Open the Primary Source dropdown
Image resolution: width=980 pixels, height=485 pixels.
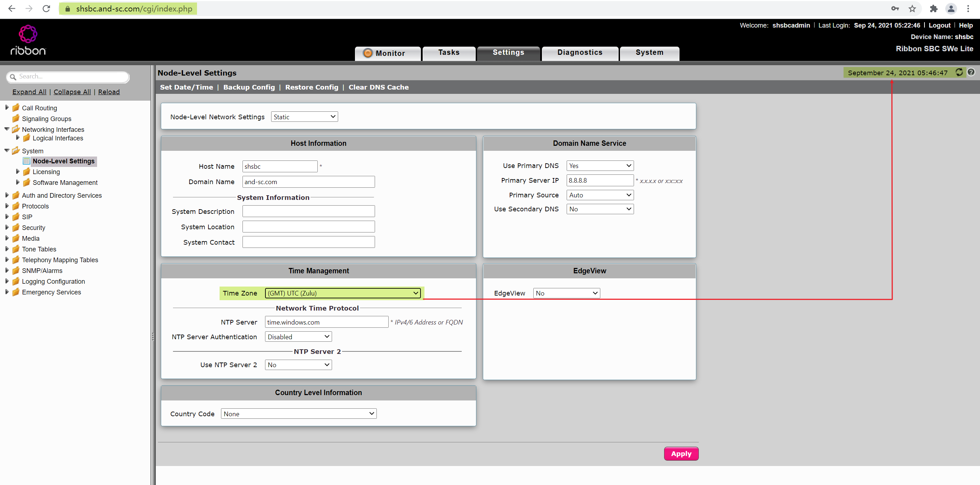[600, 195]
